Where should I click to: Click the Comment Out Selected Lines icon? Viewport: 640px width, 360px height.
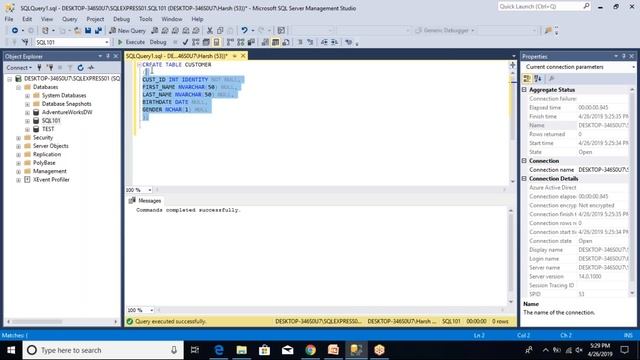click(x=300, y=42)
